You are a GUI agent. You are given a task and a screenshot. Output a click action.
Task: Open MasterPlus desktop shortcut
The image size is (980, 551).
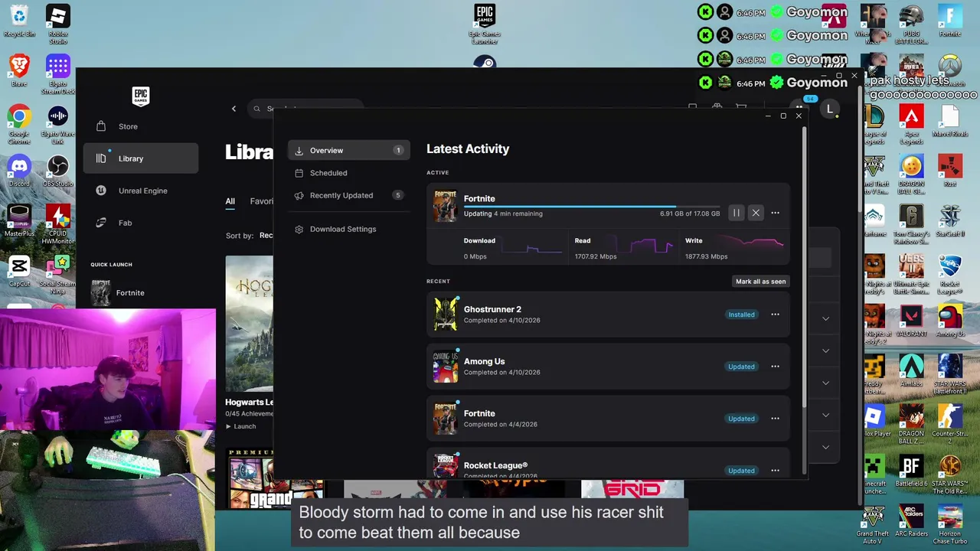19,220
